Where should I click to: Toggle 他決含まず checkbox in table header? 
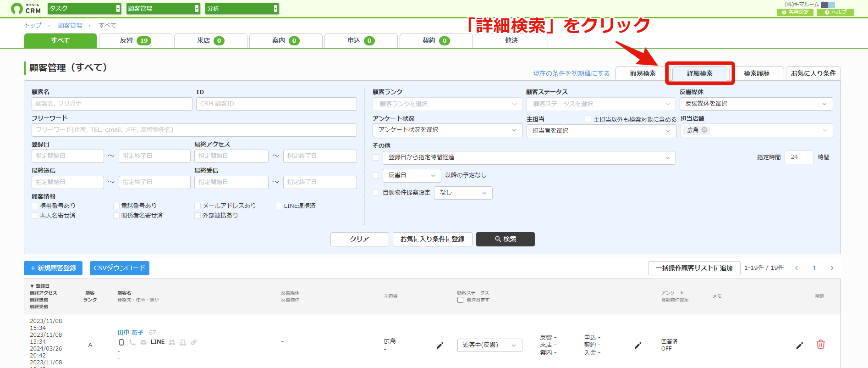[460, 300]
